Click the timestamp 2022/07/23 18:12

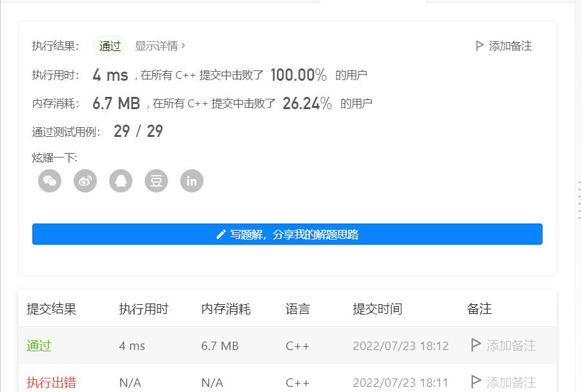tap(400, 346)
